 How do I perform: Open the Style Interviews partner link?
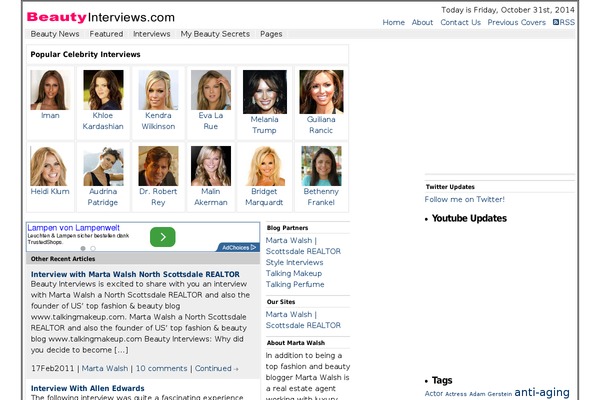(294, 263)
